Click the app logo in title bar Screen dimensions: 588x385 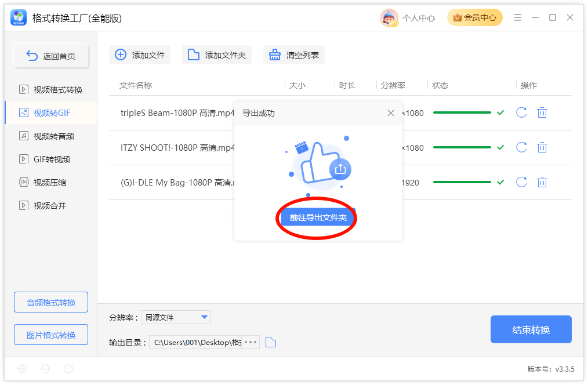point(19,17)
